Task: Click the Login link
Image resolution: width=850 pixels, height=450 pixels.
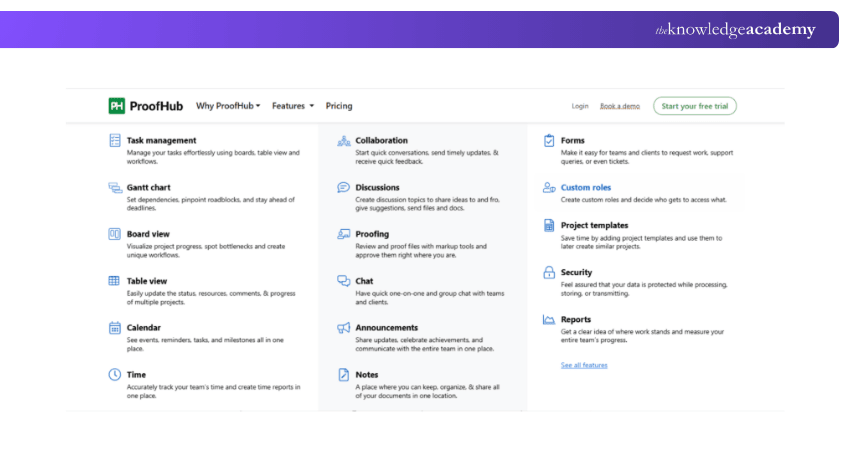Action: coord(580,106)
